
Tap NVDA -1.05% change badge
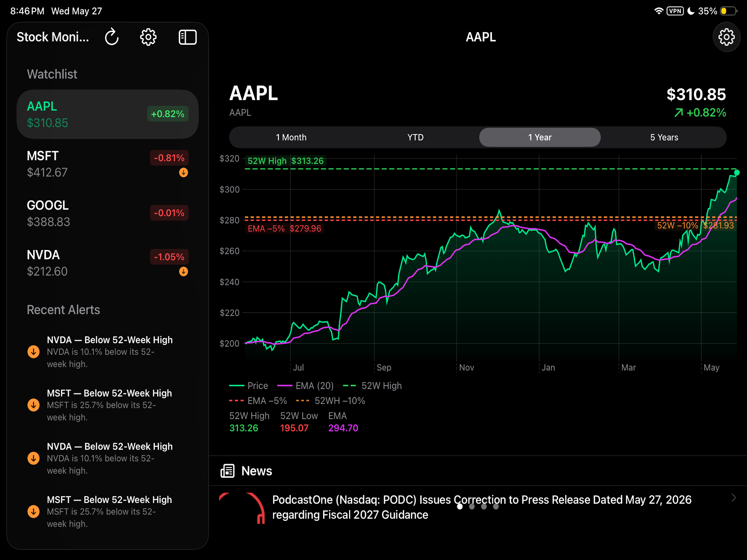(x=169, y=257)
